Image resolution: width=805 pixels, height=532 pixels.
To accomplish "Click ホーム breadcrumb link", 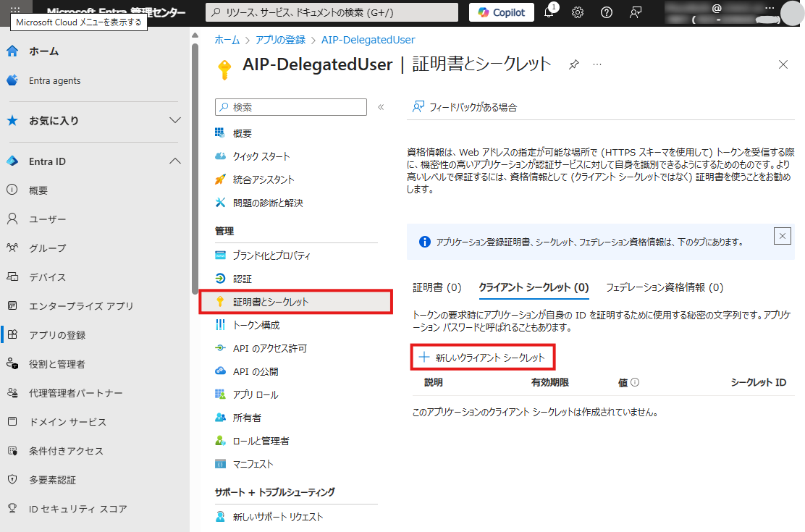I will coord(227,40).
